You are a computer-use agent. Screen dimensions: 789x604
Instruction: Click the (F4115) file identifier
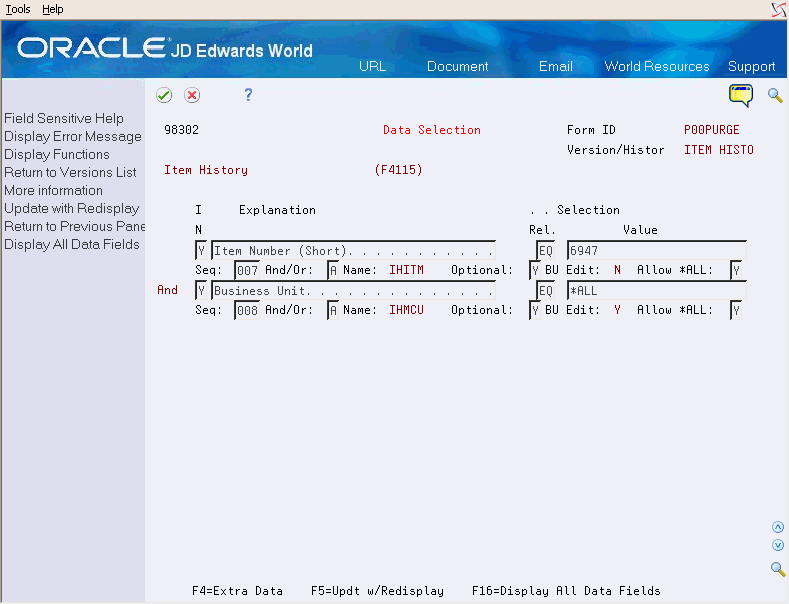coord(398,170)
